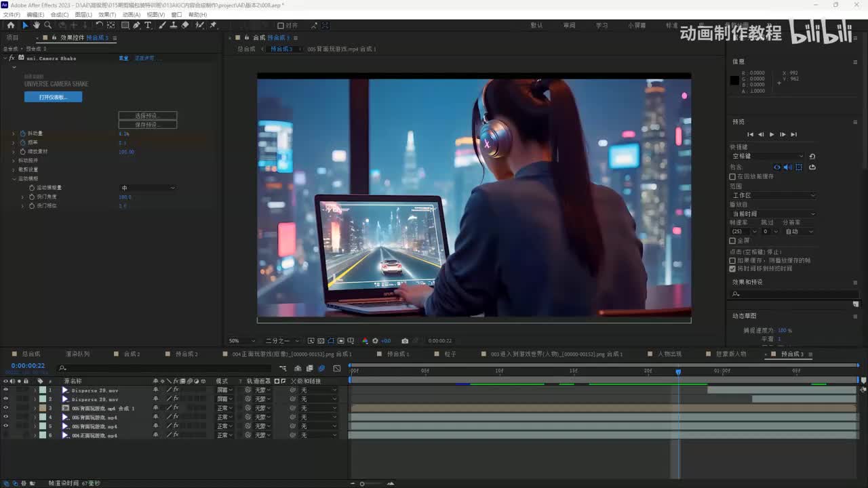Screen dimensions: 868x488
Task: Select the Zoom (magnifier) tool
Action: pyautogui.click(x=47, y=25)
